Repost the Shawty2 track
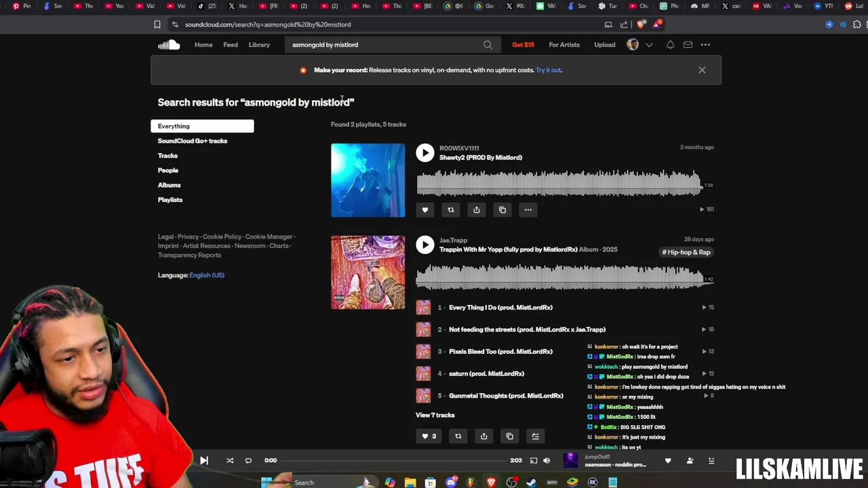 (x=451, y=210)
